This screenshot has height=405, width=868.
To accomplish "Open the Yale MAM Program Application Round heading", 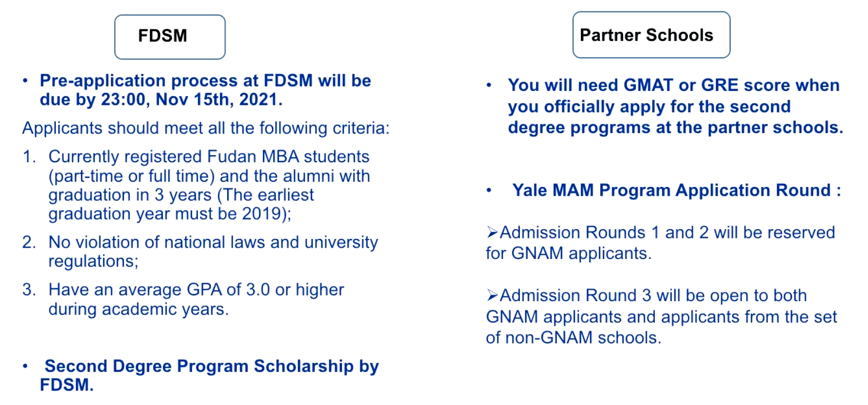I will [x=676, y=190].
